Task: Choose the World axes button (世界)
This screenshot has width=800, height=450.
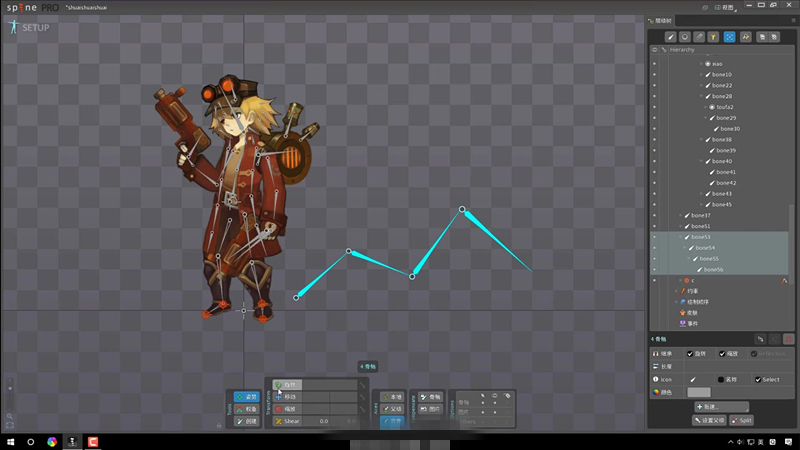Action: [x=392, y=421]
